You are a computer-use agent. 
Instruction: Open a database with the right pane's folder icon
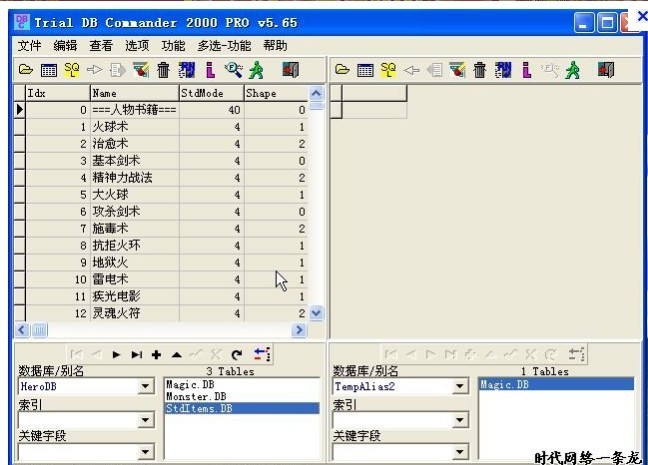pos(342,70)
